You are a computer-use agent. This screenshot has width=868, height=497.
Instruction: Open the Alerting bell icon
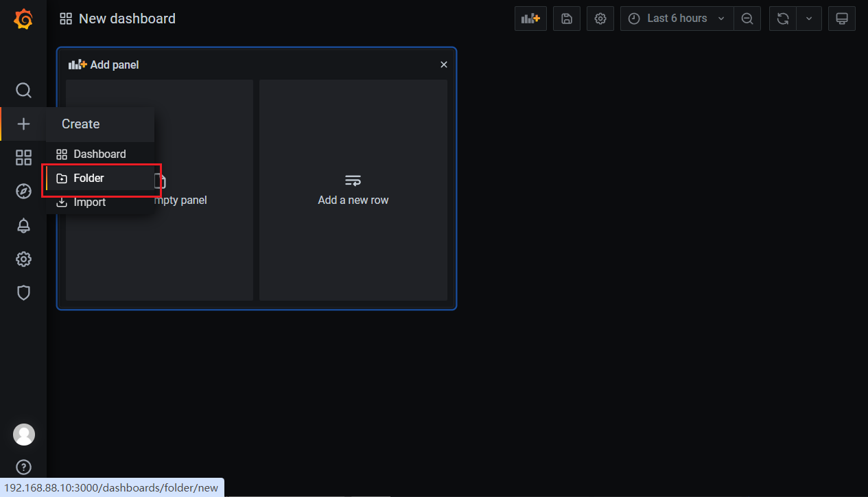(23, 225)
